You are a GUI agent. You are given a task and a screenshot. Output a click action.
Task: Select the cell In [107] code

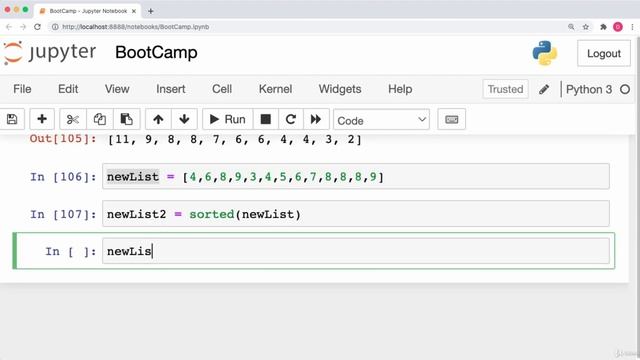click(x=356, y=213)
